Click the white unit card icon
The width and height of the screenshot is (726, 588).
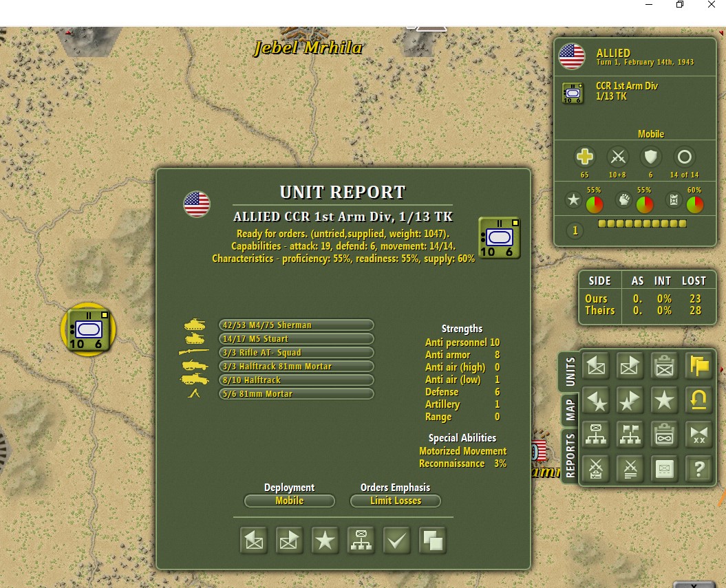pos(665,469)
